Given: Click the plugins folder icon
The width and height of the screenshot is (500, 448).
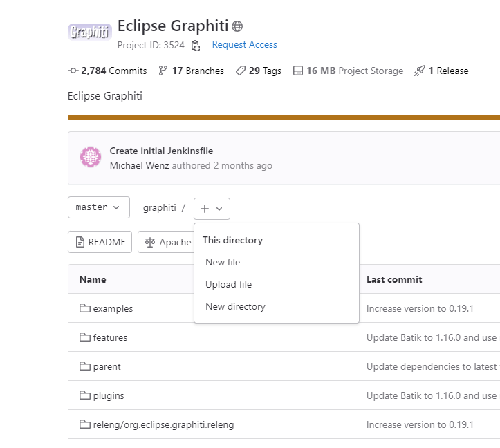Looking at the screenshot, I should pos(85,395).
